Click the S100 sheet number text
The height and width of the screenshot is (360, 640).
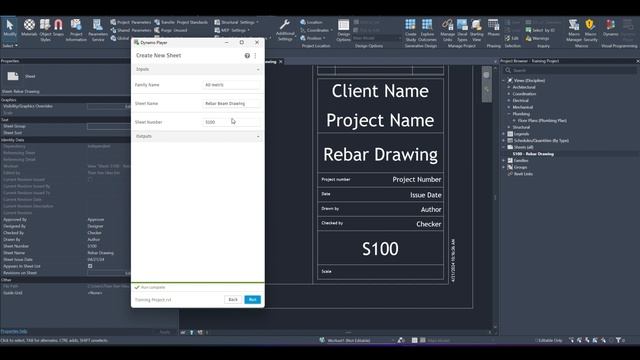[380, 249]
